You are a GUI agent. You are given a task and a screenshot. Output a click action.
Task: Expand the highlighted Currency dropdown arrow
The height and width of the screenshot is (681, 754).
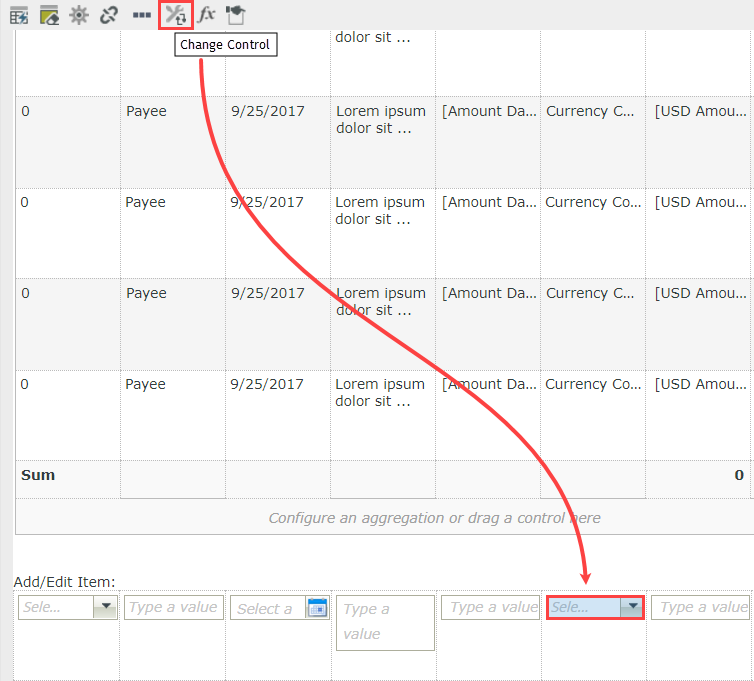tap(630, 607)
